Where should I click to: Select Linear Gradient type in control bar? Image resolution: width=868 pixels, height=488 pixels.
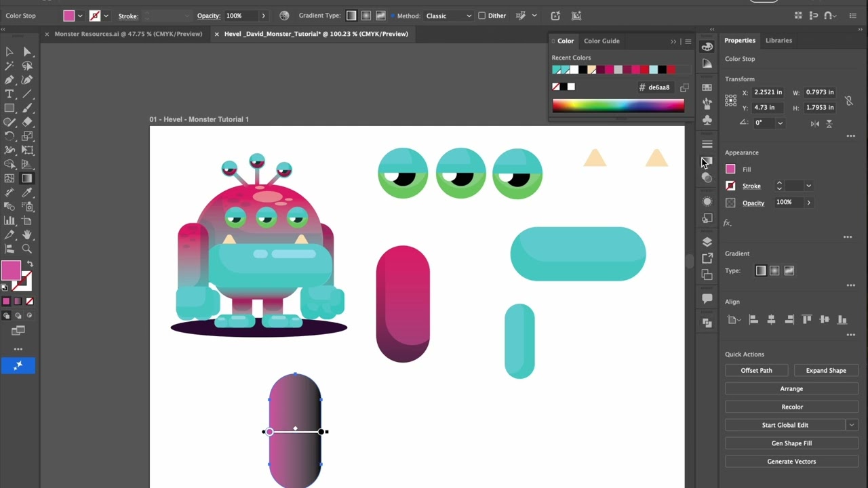pyautogui.click(x=351, y=16)
